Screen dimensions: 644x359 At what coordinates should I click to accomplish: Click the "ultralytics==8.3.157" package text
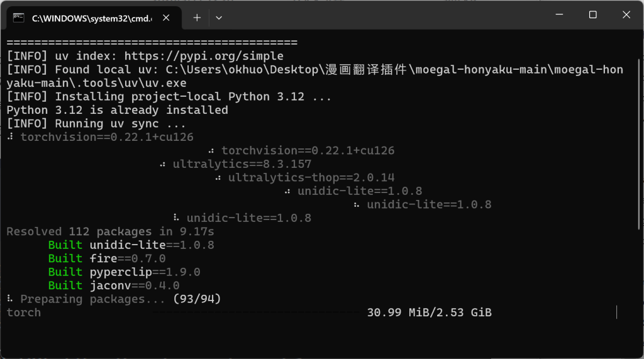click(x=242, y=164)
